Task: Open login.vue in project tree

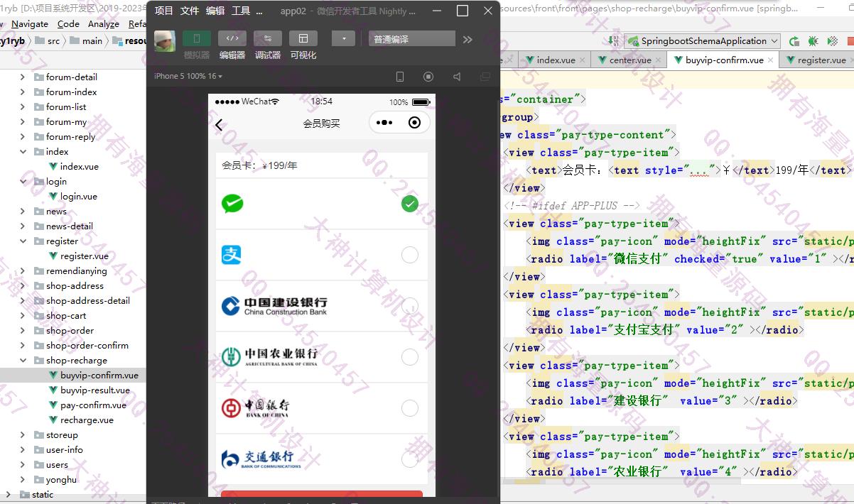Action: point(72,196)
